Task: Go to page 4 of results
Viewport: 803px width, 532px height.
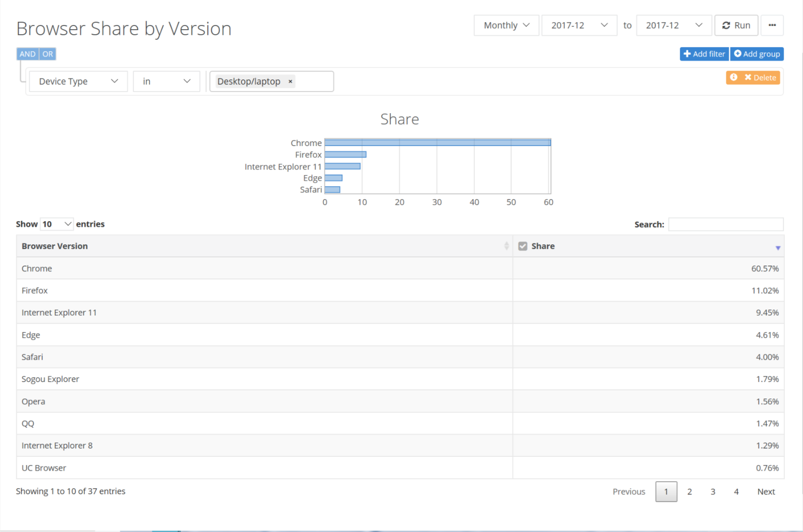Action: [x=736, y=492]
